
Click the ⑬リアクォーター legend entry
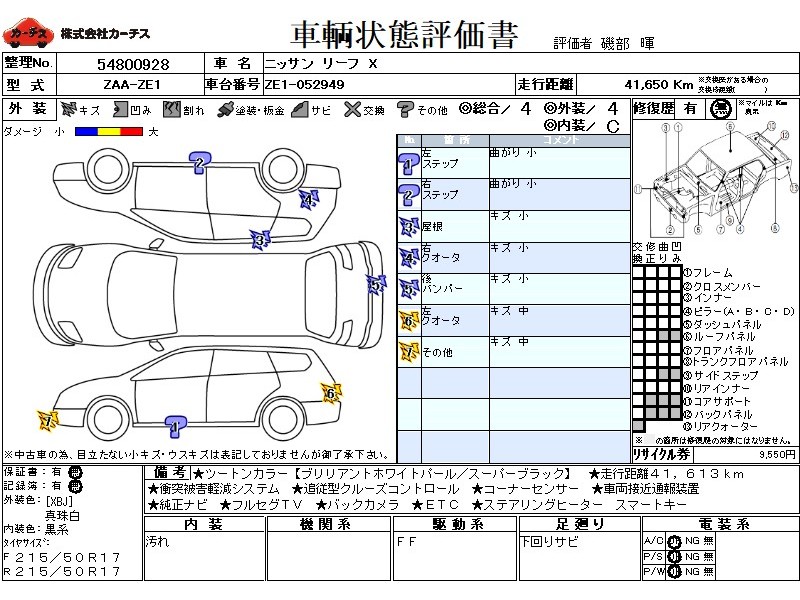tap(720, 426)
